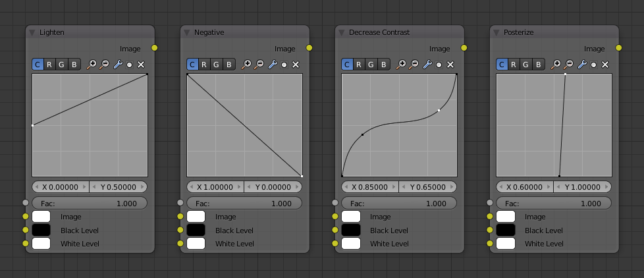Open curve tools wrench in Lighten node
644x278 pixels.
[x=118, y=65]
